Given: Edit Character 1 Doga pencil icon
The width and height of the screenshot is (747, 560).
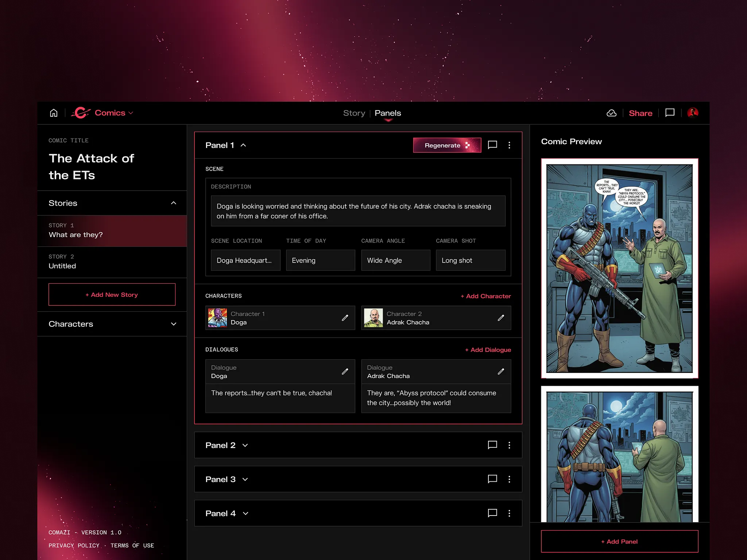Looking at the screenshot, I should click(x=345, y=318).
